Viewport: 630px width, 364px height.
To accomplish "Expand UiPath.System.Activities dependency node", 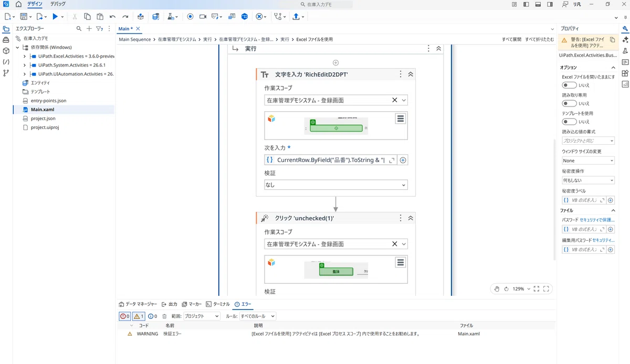I will pyautogui.click(x=24, y=65).
